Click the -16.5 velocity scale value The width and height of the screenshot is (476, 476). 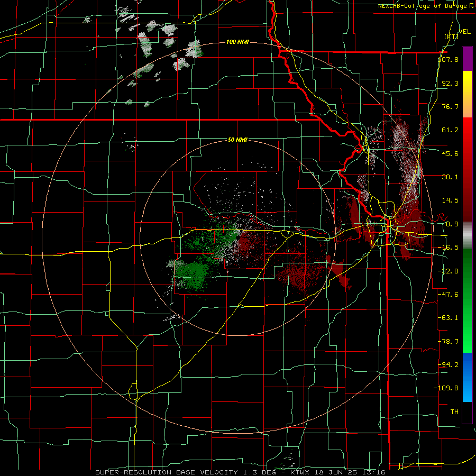coord(448,248)
